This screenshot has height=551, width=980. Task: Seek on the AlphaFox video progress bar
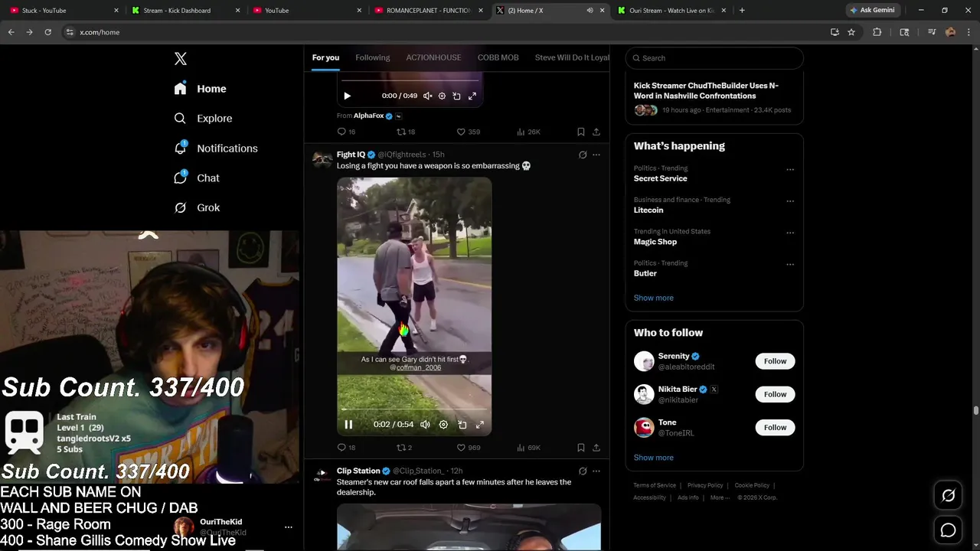click(x=410, y=80)
